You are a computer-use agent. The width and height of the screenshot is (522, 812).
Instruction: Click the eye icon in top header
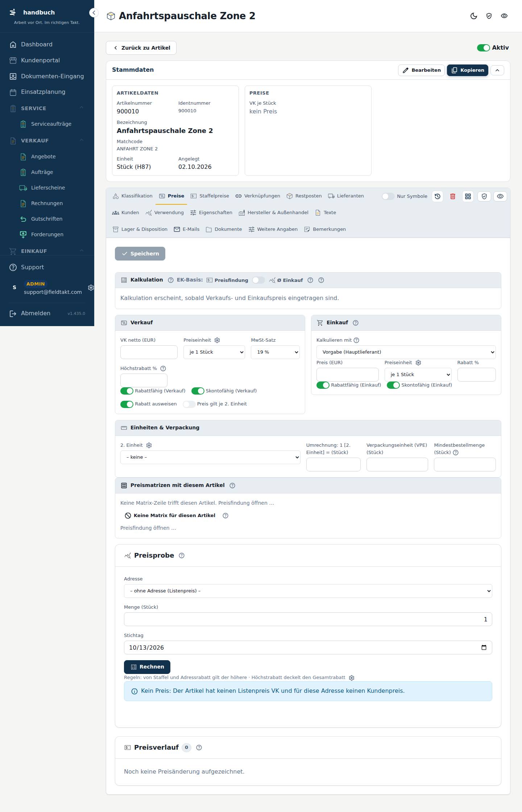point(504,16)
